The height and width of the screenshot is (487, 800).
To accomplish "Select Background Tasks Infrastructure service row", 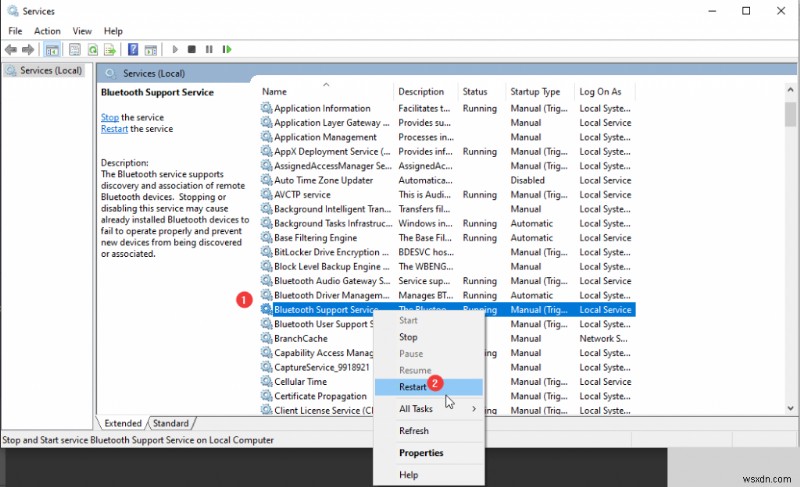I will point(447,223).
